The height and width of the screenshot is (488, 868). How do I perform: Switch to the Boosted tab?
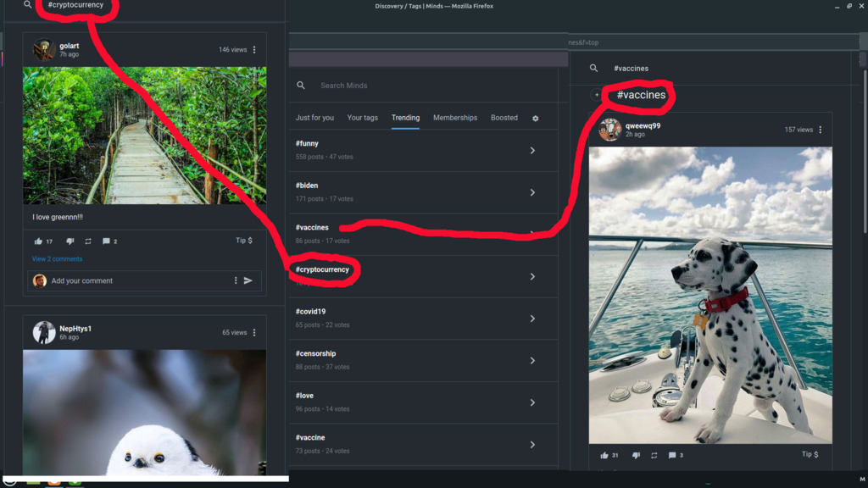504,118
